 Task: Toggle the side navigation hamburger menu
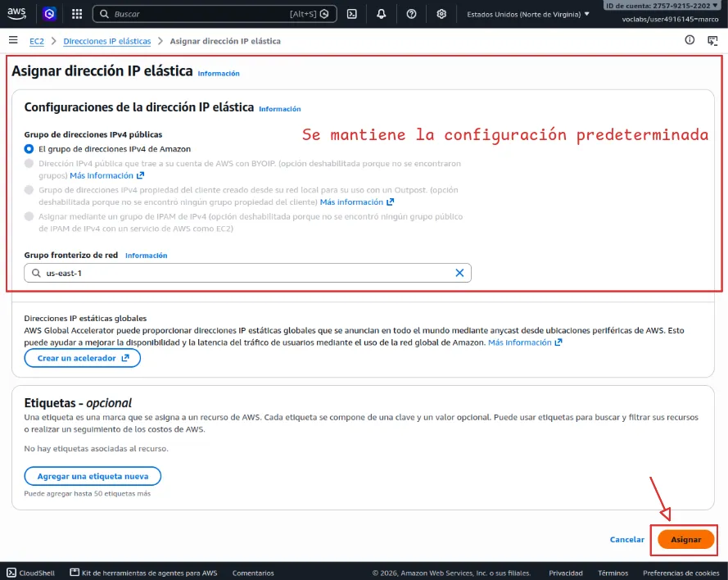click(x=13, y=40)
